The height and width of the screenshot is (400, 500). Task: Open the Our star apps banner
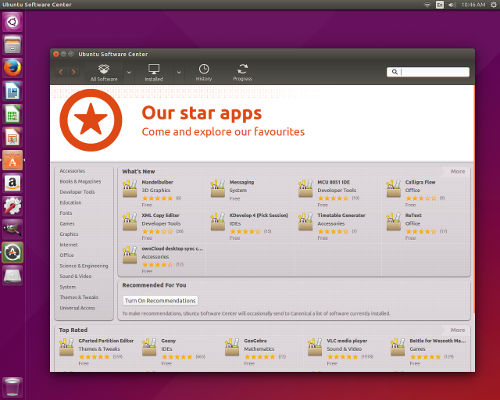point(262,123)
